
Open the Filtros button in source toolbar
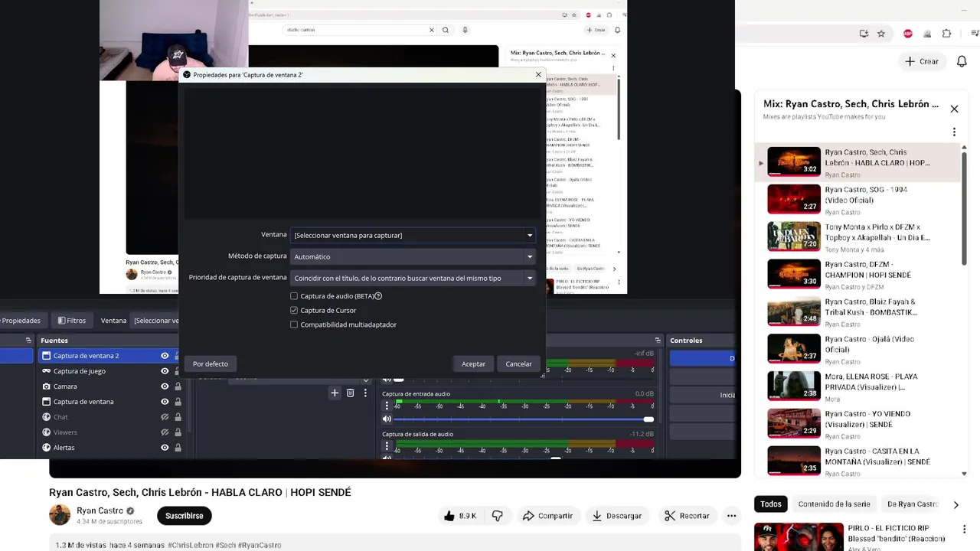click(71, 321)
